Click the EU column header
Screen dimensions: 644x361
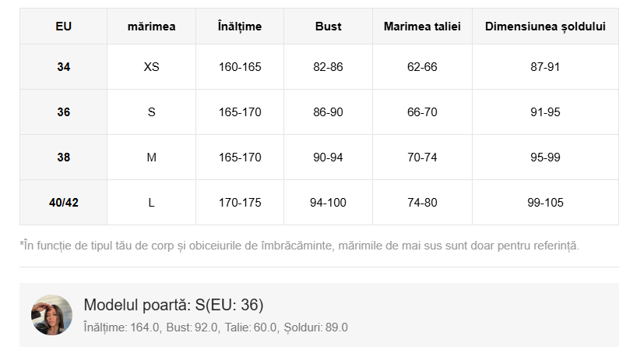64,27
